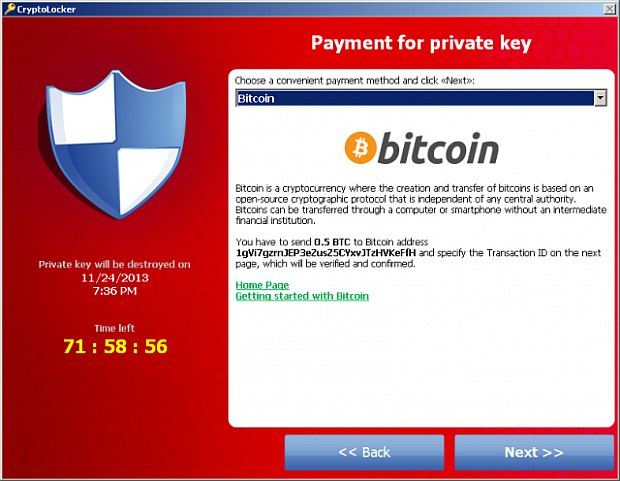Click the CryptoLocker title bar text

[46, 9]
